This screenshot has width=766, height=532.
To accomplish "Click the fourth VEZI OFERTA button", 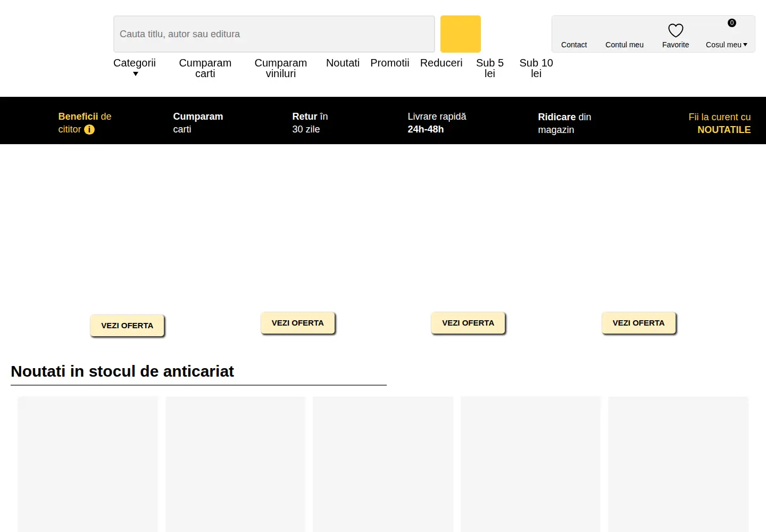I will point(638,323).
